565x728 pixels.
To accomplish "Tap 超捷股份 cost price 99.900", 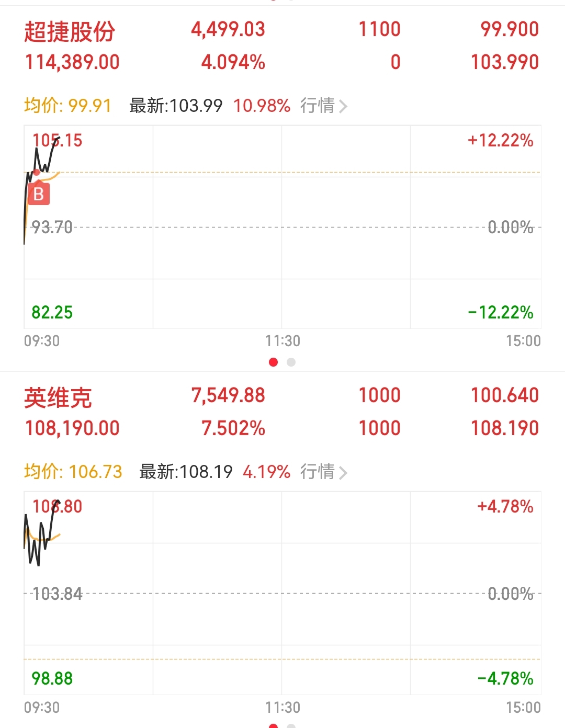I will [x=510, y=29].
